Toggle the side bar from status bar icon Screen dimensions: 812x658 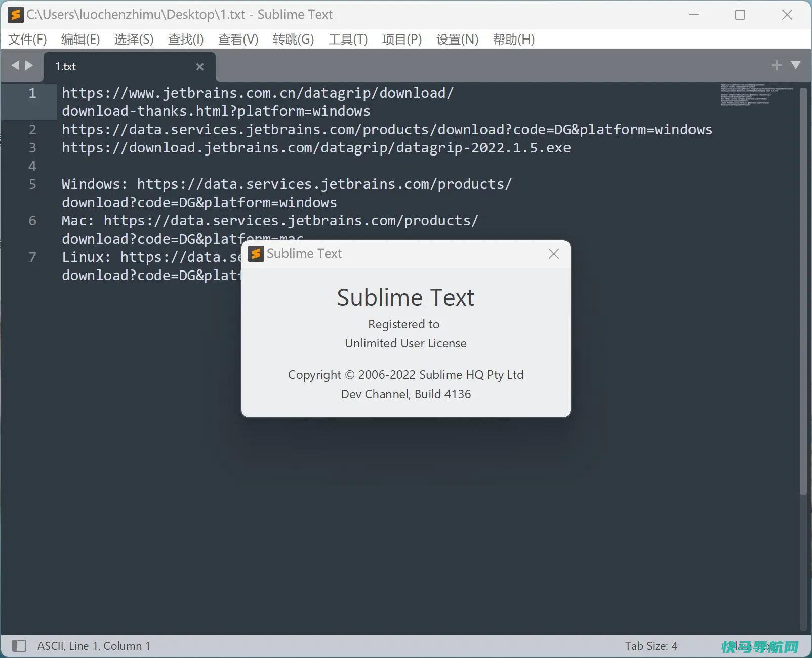coord(19,646)
